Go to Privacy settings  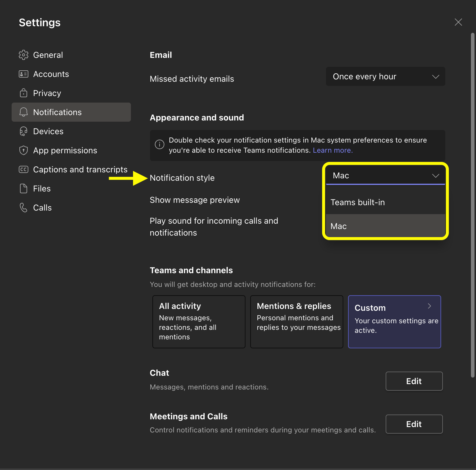click(x=71, y=93)
